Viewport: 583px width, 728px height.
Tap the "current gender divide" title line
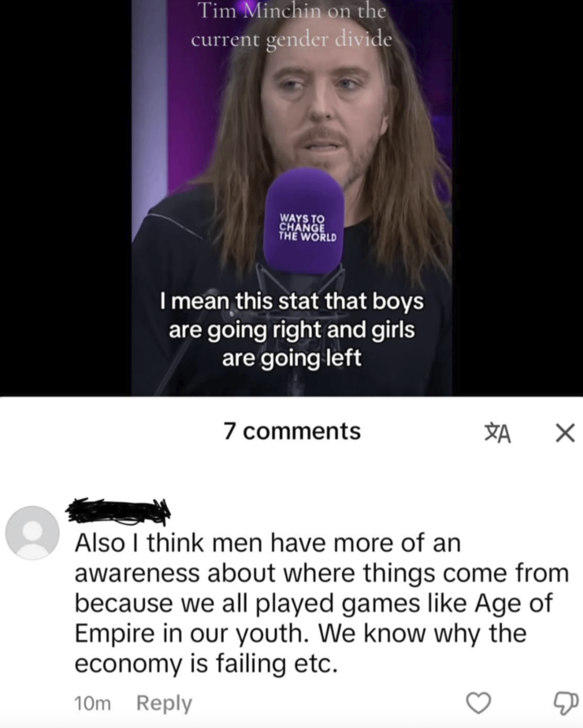pos(291,40)
